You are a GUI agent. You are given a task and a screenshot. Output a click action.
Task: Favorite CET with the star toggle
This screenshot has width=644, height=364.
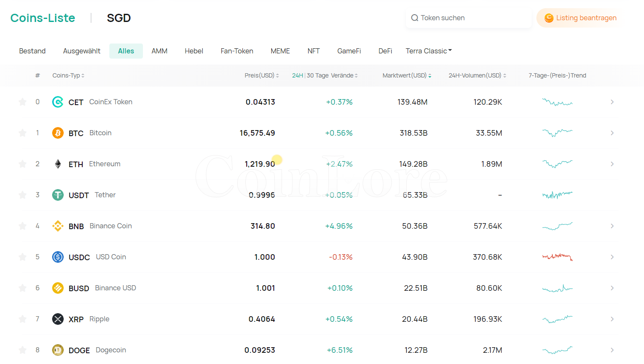[x=22, y=102]
